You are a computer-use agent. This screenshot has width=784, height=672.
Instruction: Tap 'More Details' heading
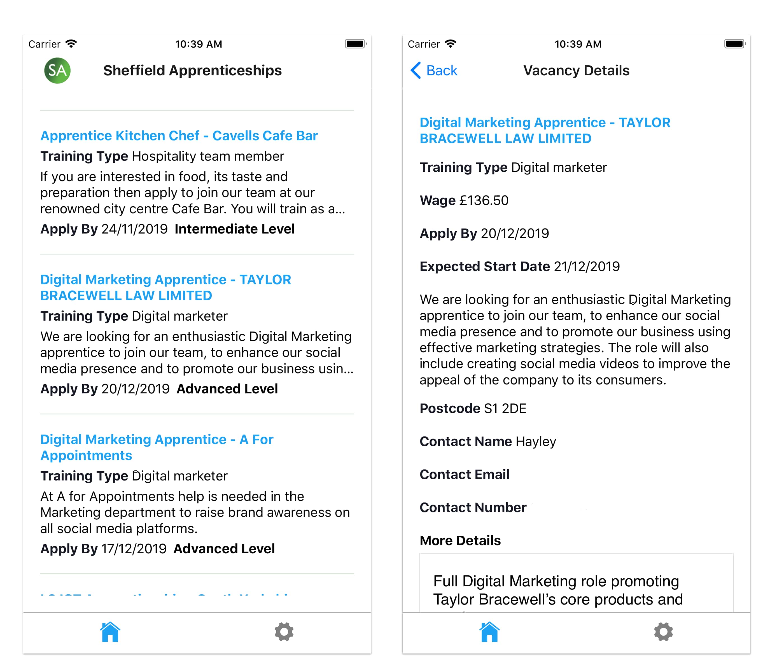click(460, 540)
